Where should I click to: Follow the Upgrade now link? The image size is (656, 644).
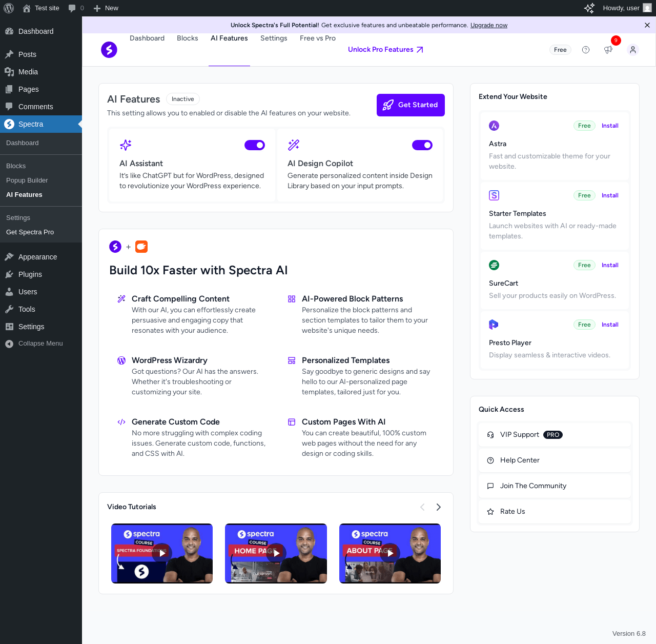(x=489, y=25)
